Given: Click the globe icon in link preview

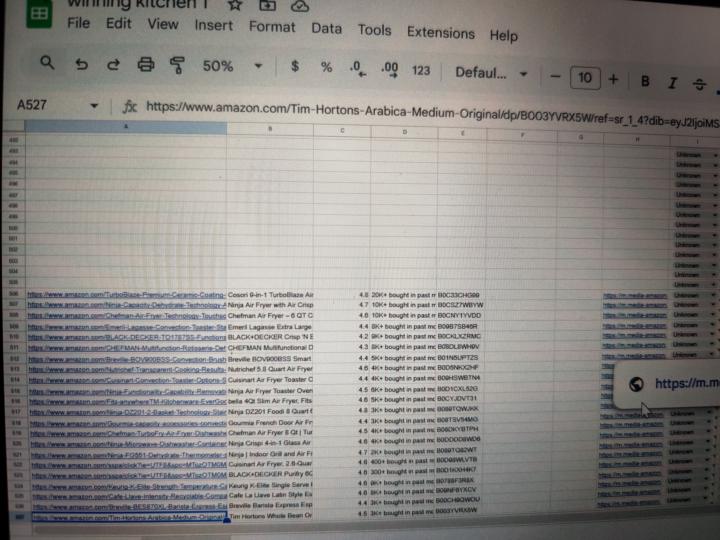Looking at the screenshot, I should [636, 384].
